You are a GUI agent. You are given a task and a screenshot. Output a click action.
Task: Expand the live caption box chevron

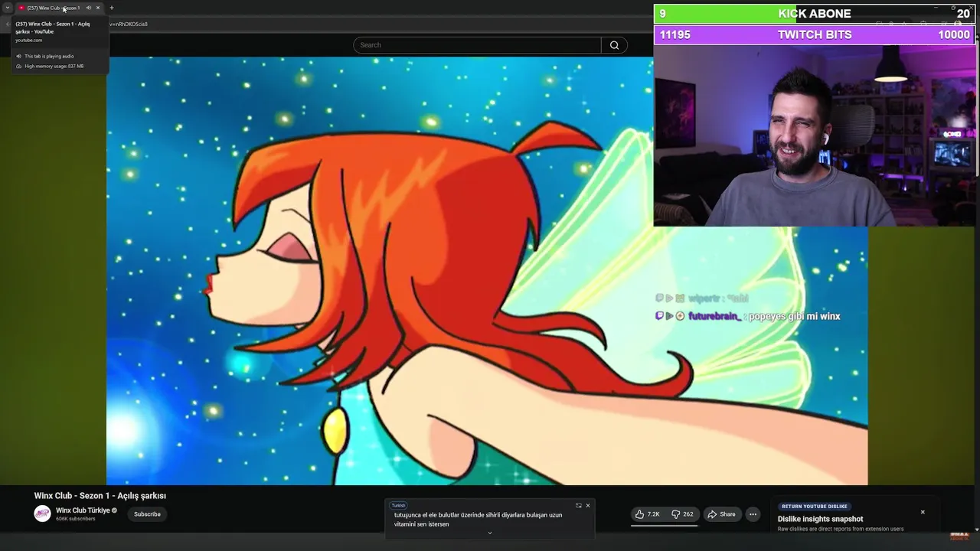(490, 533)
